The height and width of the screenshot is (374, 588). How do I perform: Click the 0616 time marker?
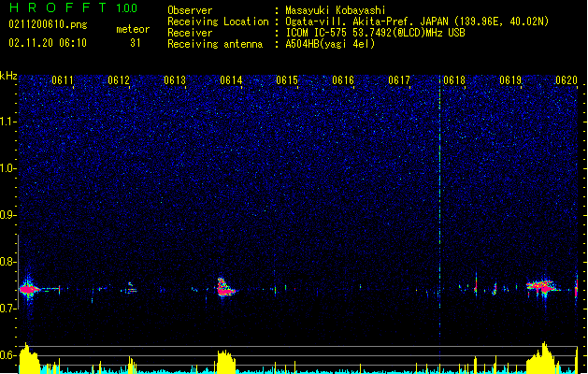tap(343, 80)
